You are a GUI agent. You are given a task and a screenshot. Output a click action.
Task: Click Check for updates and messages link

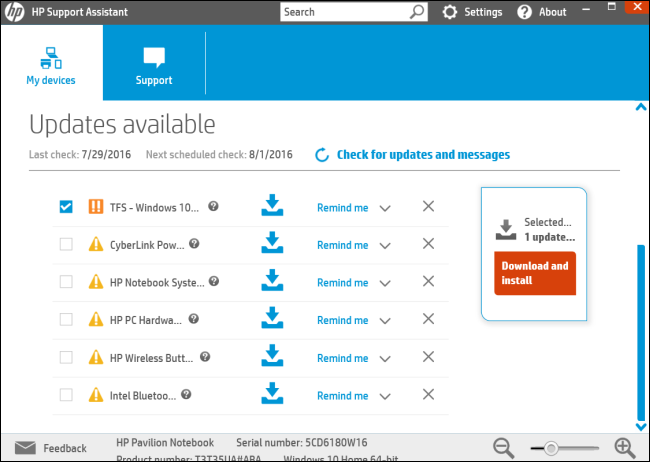pyautogui.click(x=423, y=155)
